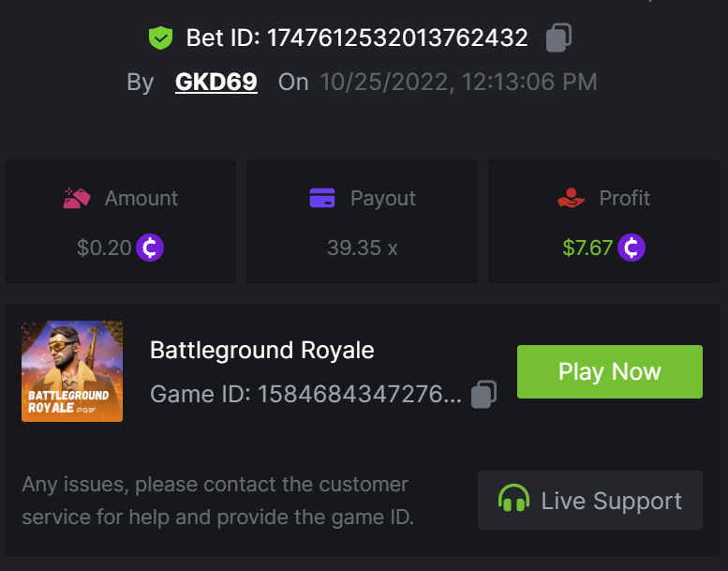
Task: Click the red Profit hand icon
Action: pos(571,199)
